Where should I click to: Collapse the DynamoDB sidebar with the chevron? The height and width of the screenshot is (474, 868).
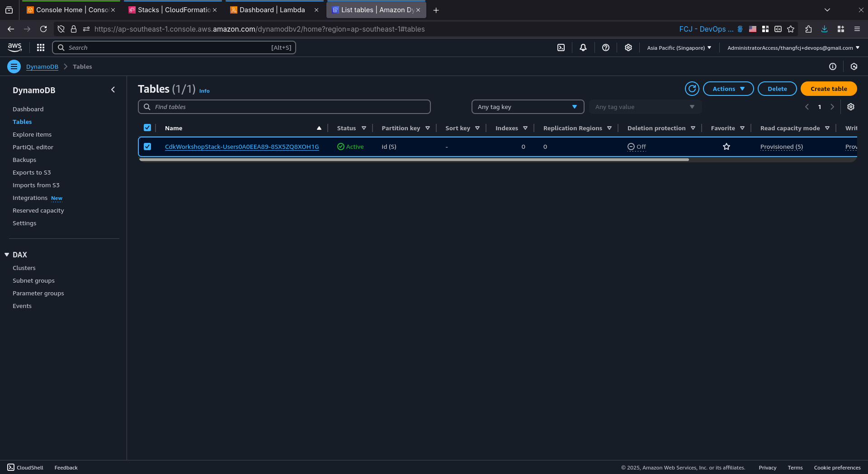[113, 90]
